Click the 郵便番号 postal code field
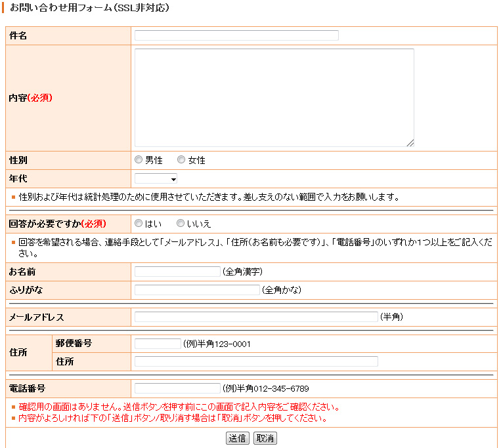This screenshot has width=501, height=448. click(158, 344)
